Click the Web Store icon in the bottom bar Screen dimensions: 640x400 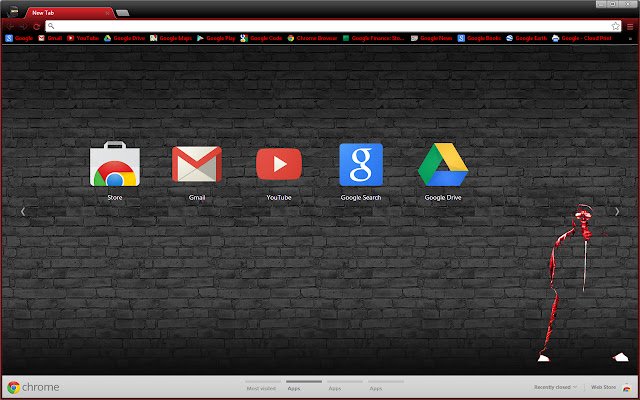(627, 387)
